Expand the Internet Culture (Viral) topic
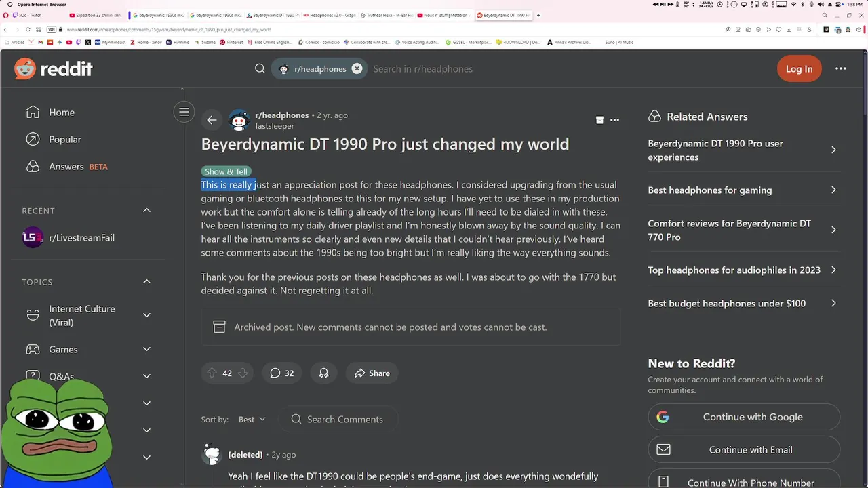The height and width of the screenshot is (488, 868). point(146,315)
